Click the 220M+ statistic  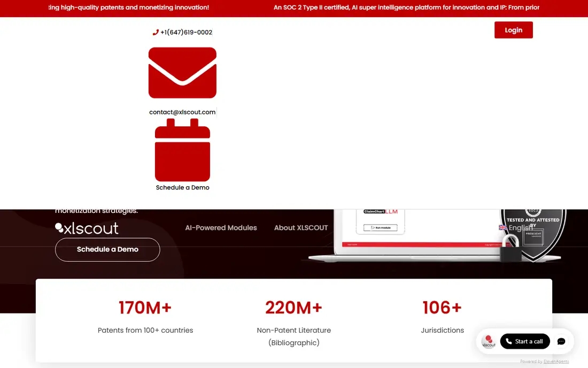[293, 308]
